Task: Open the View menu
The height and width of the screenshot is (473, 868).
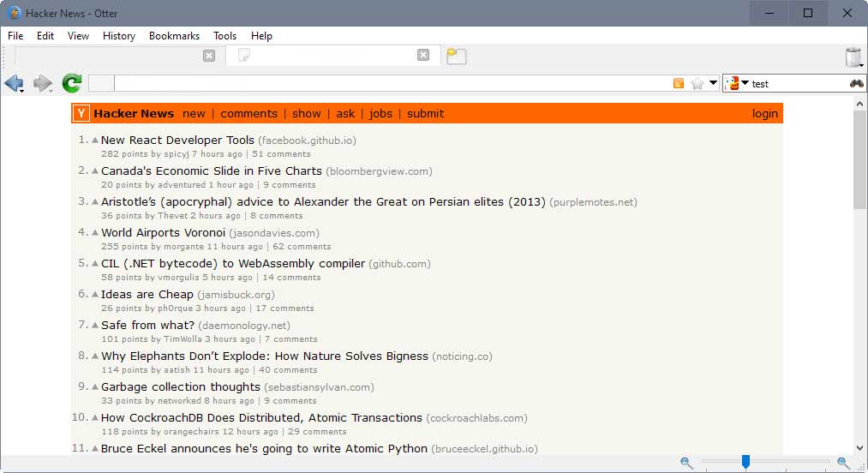Action: coord(78,35)
